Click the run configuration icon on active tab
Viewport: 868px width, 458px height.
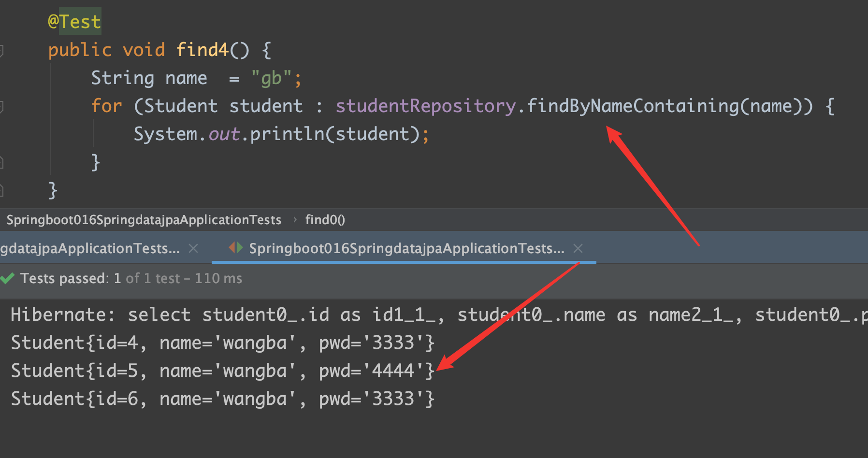tap(236, 248)
